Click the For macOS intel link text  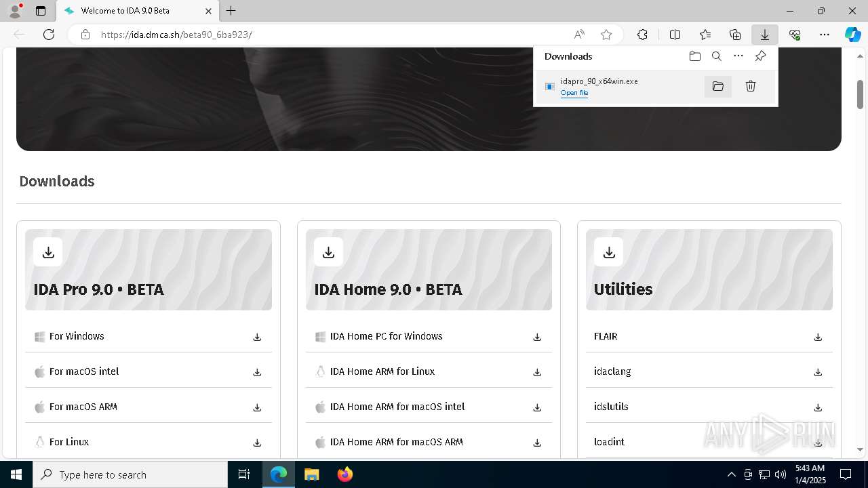click(84, 371)
